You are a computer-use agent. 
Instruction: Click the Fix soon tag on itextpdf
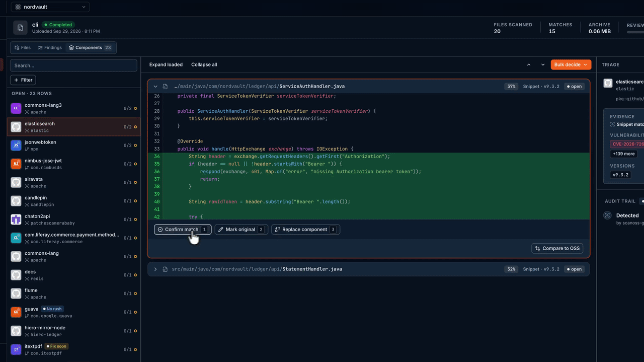click(56, 346)
